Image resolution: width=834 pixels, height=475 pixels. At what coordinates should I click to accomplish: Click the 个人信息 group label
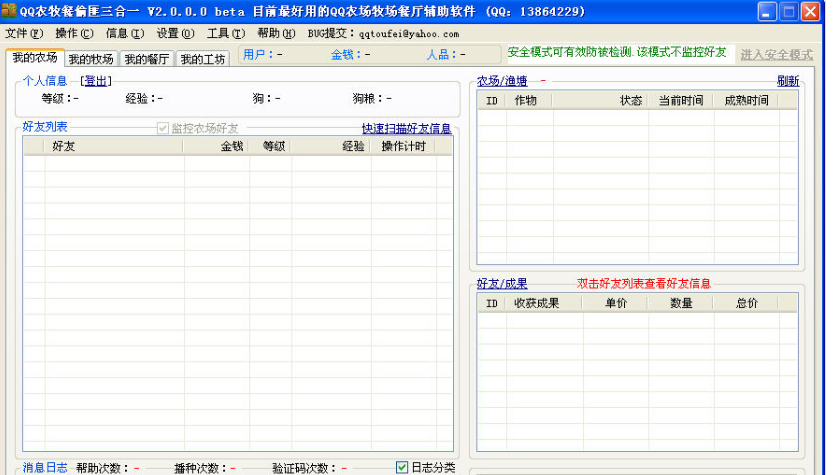pos(45,81)
